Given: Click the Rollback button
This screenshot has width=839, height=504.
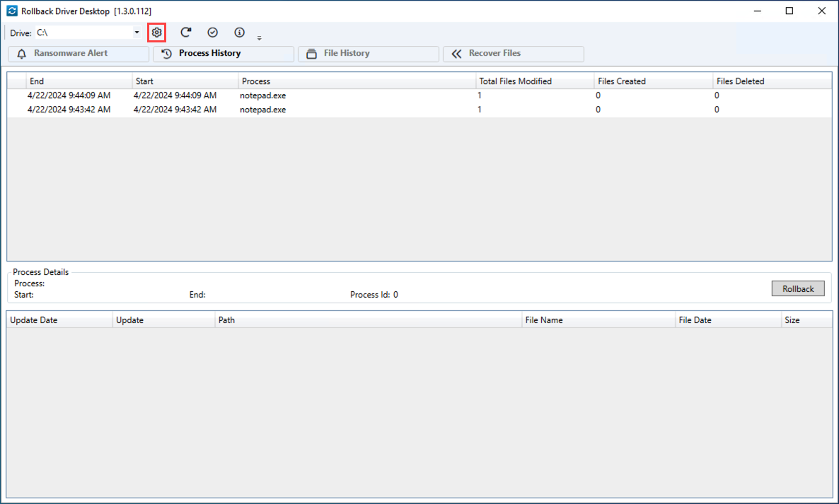Looking at the screenshot, I should 798,288.
